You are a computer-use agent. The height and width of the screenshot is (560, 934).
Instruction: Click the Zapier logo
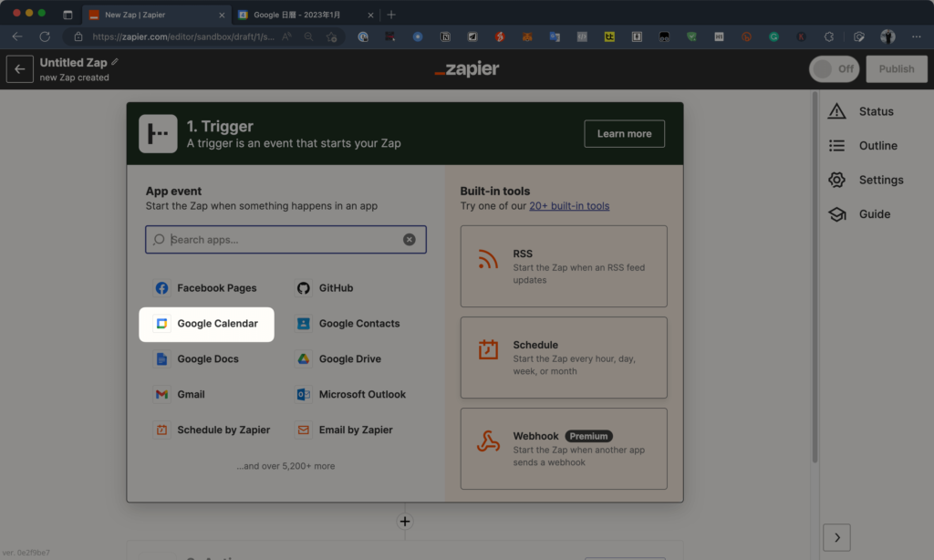467,69
